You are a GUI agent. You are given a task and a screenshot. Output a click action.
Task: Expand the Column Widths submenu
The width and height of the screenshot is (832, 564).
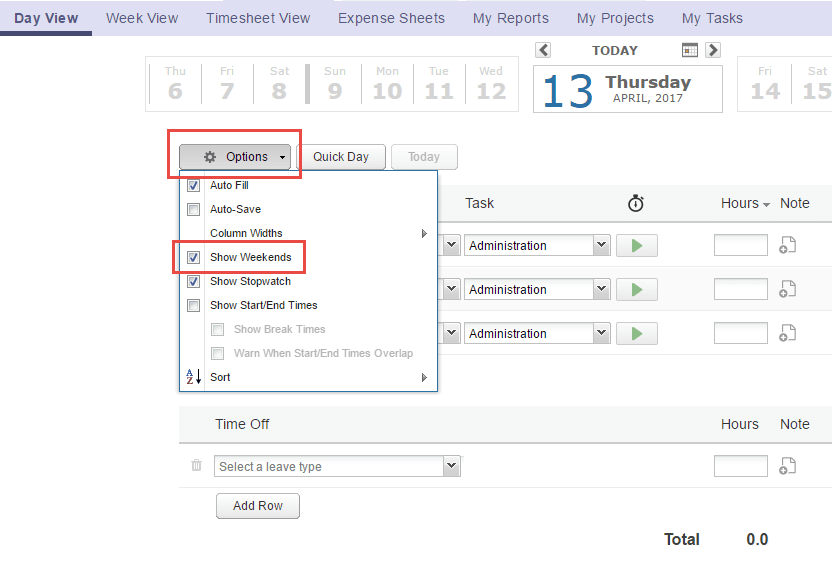(310, 234)
